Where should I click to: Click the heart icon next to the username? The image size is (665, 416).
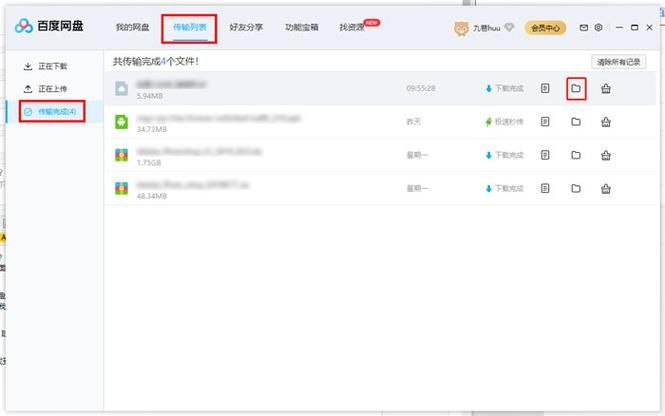point(508,28)
